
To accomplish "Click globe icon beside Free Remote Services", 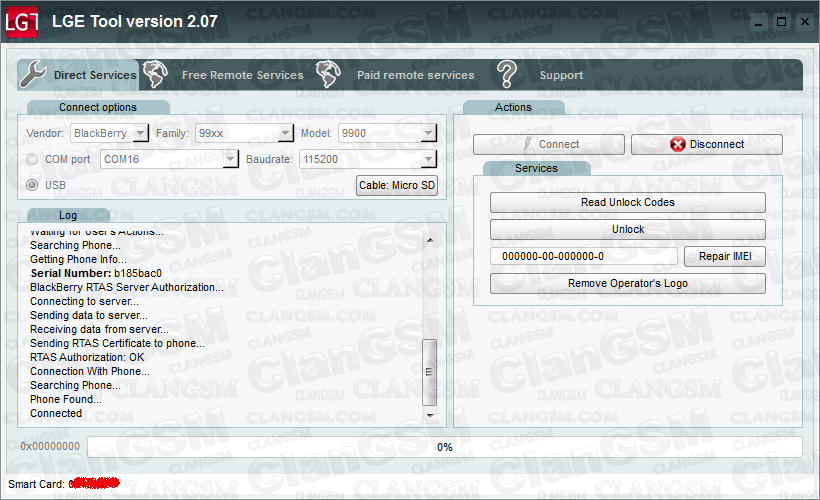I will pos(155,74).
